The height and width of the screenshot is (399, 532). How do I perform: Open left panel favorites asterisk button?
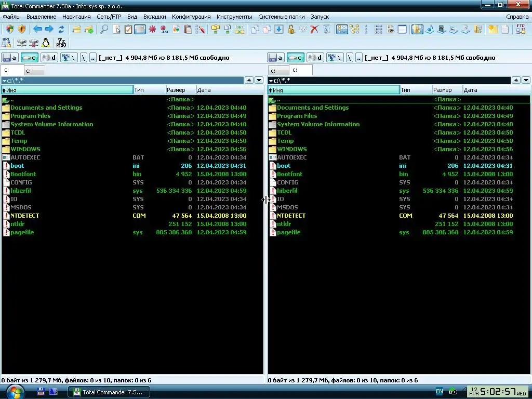pyautogui.click(x=249, y=80)
